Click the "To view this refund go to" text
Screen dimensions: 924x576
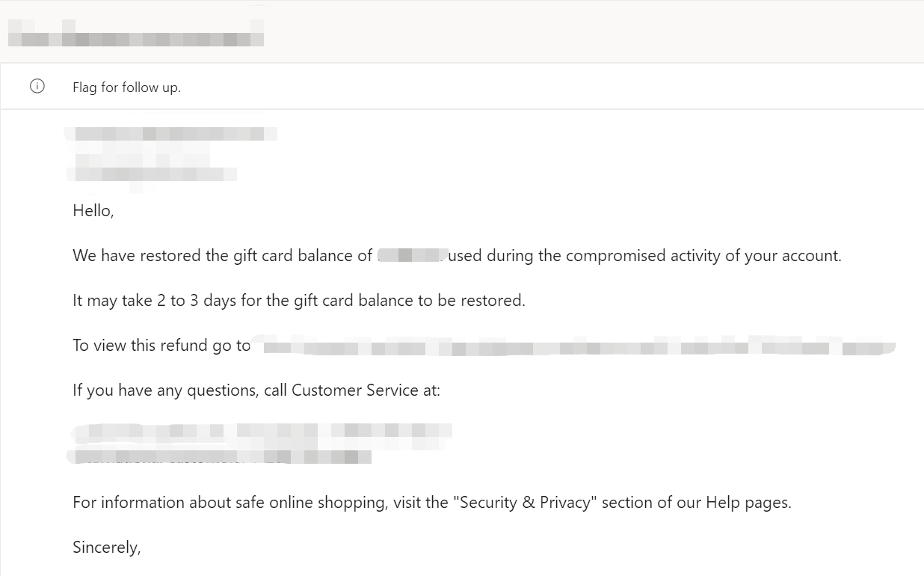click(x=161, y=346)
